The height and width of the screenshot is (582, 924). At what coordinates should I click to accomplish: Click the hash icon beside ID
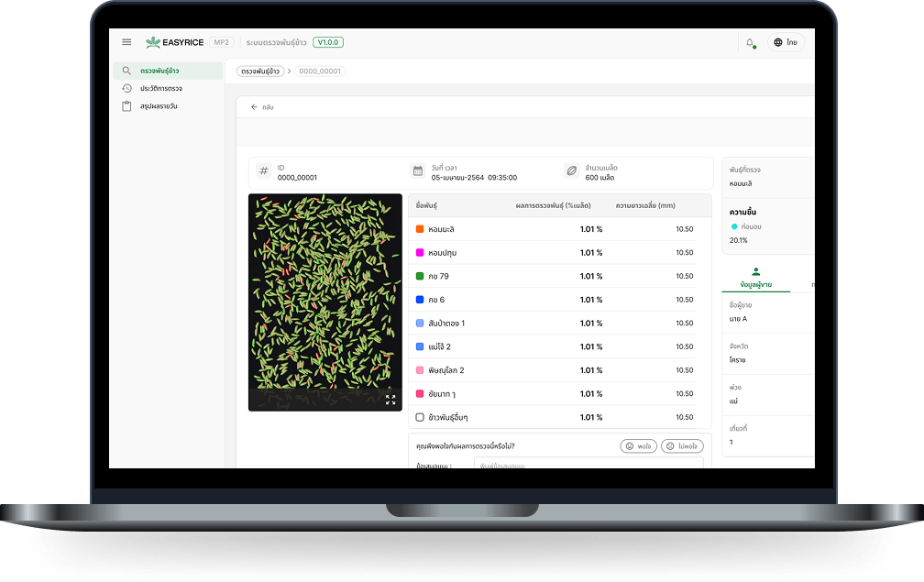(264, 170)
